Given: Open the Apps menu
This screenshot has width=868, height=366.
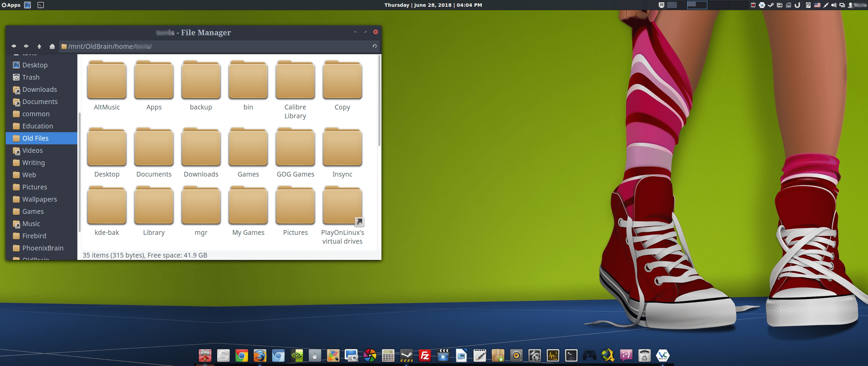Looking at the screenshot, I should [11, 5].
